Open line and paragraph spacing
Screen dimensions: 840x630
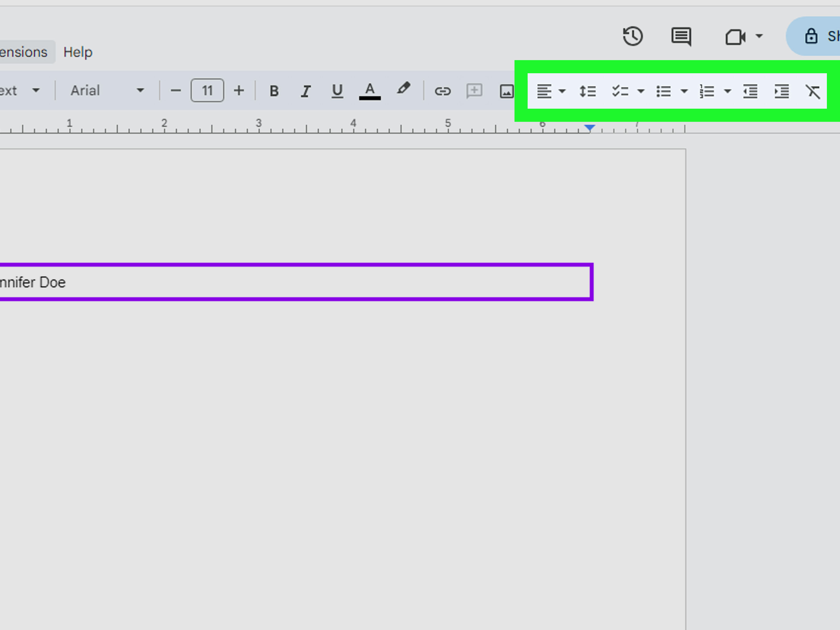point(587,92)
